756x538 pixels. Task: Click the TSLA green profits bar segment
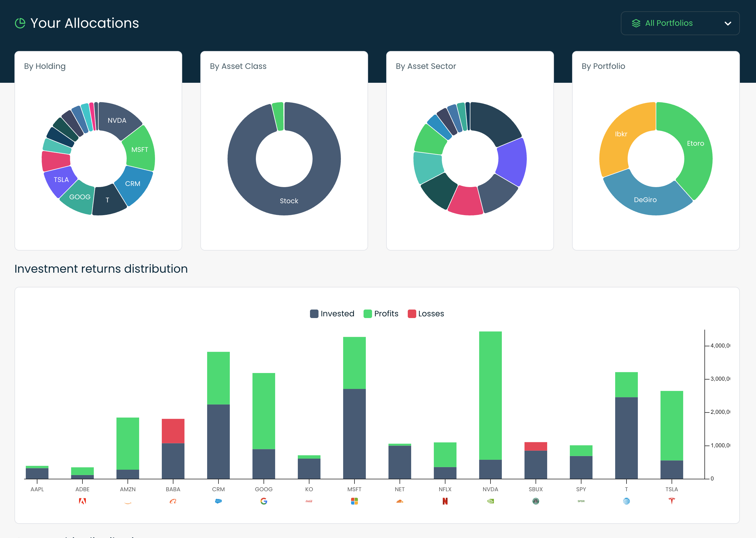[x=672, y=425]
